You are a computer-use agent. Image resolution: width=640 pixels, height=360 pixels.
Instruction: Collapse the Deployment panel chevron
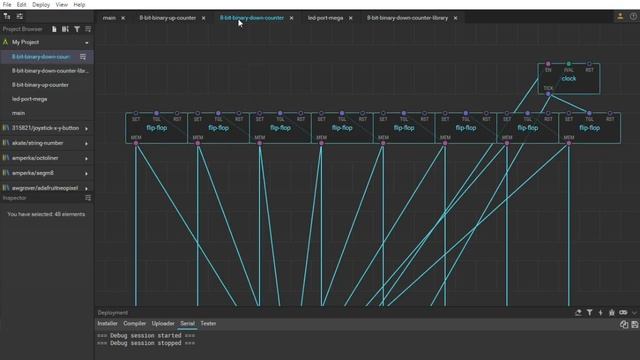click(634, 313)
